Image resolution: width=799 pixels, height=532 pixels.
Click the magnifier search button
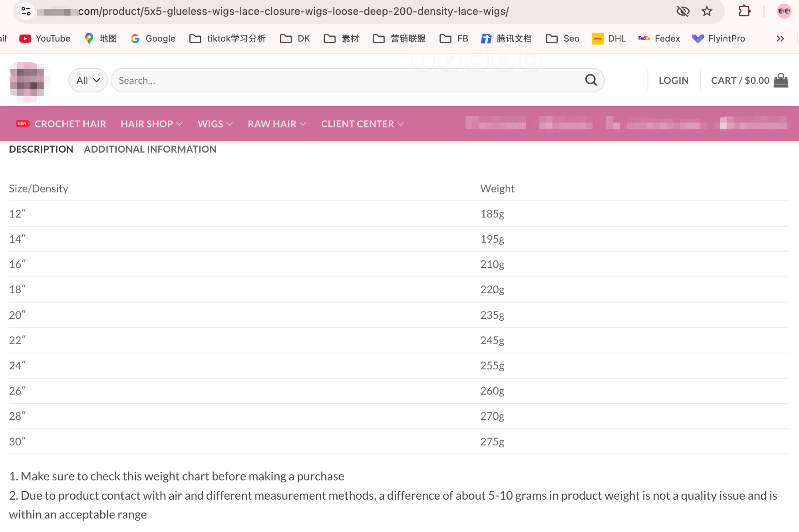tap(591, 80)
